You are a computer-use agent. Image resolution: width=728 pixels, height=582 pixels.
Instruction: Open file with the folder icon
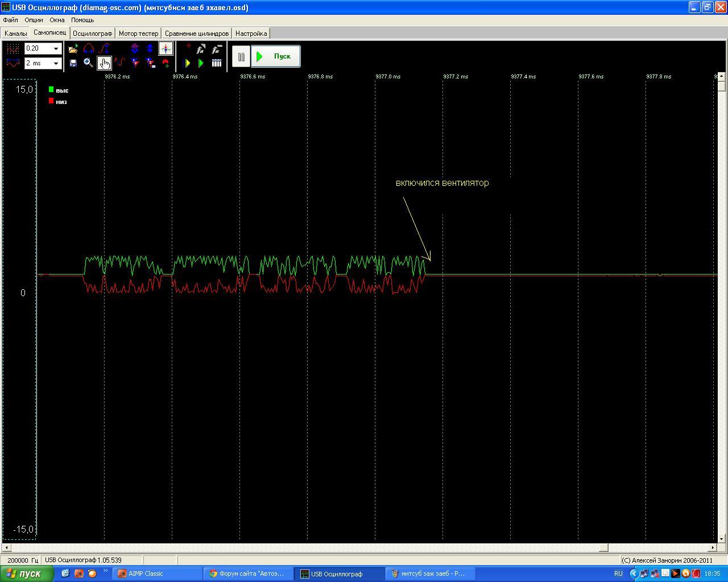73,49
